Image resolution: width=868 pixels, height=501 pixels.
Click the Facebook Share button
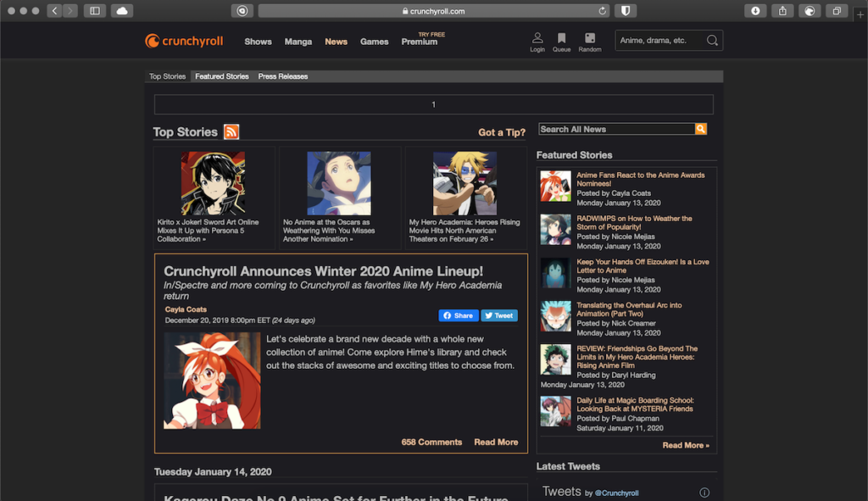tap(458, 315)
